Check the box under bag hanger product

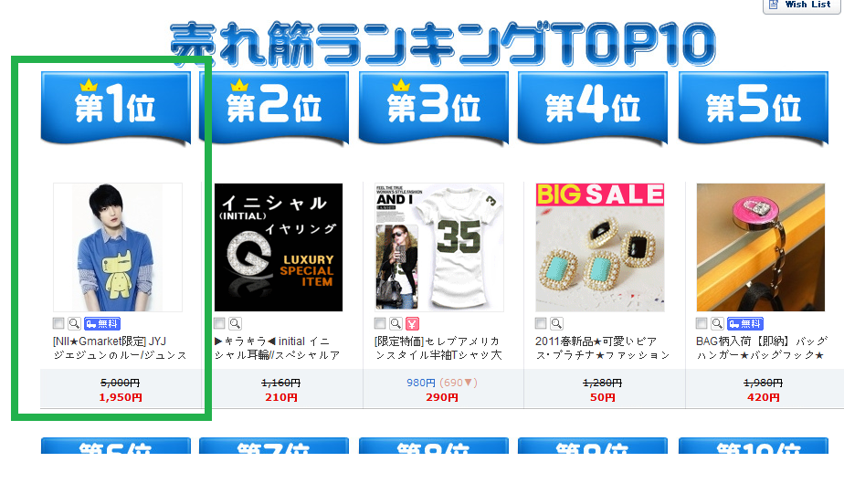(702, 323)
